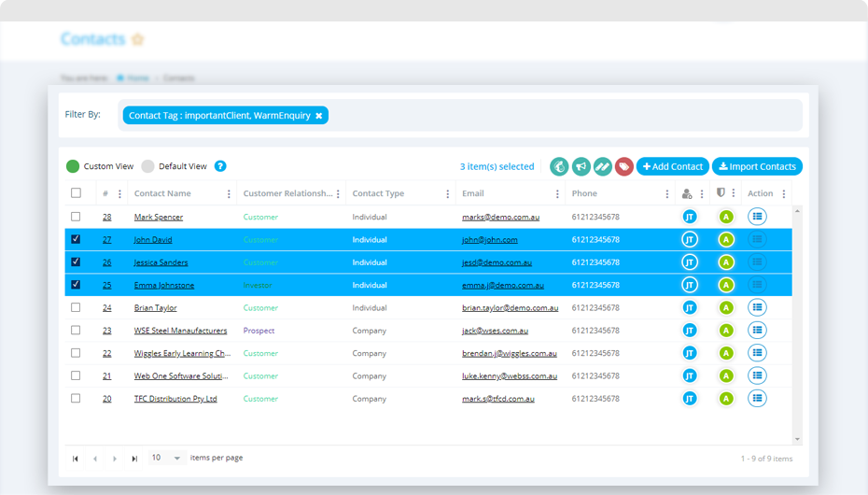Viewport: 868px width, 495px height.
Task: Open the Action column options menu
Action: point(784,193)
